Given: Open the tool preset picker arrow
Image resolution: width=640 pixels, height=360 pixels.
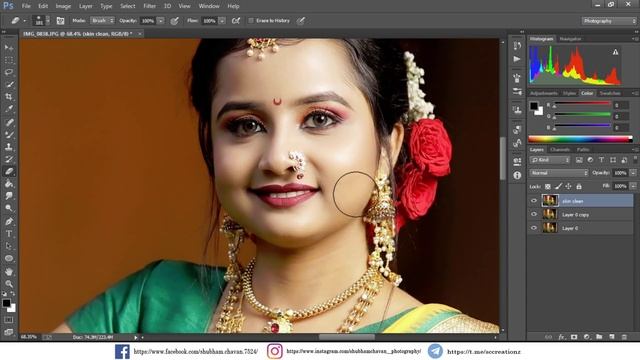Looking at the screenshot, I should click(24, 20).
